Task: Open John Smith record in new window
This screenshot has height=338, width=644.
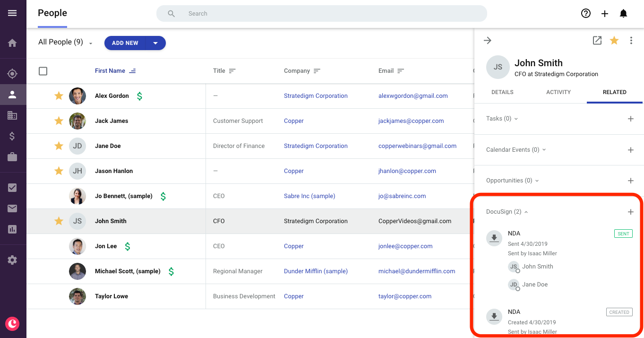Action: (x=597, y=41)
